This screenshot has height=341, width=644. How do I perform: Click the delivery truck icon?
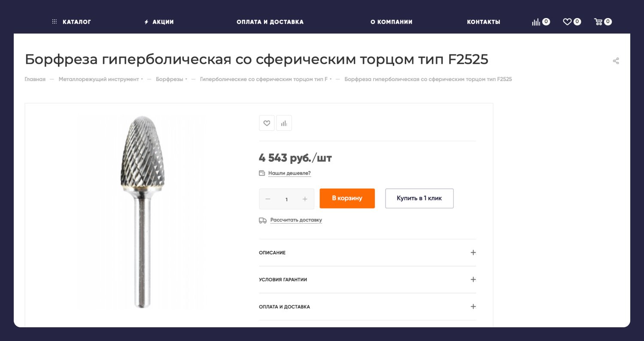pos(263,220)
